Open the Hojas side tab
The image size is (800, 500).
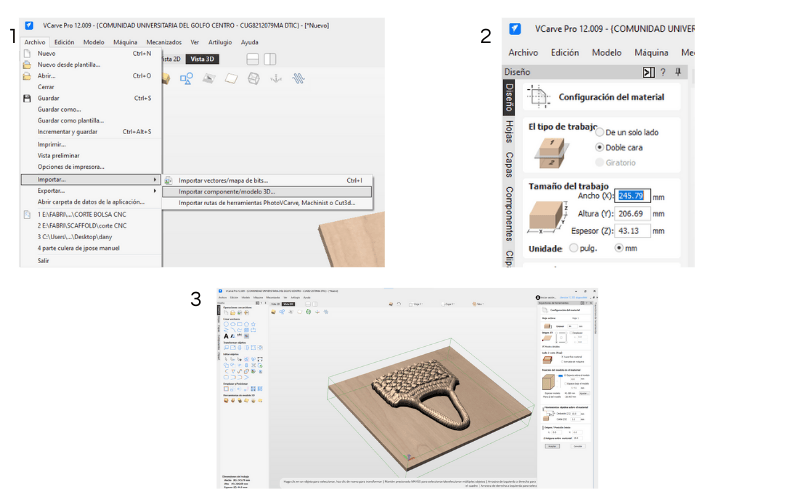(x=509, y=133)
